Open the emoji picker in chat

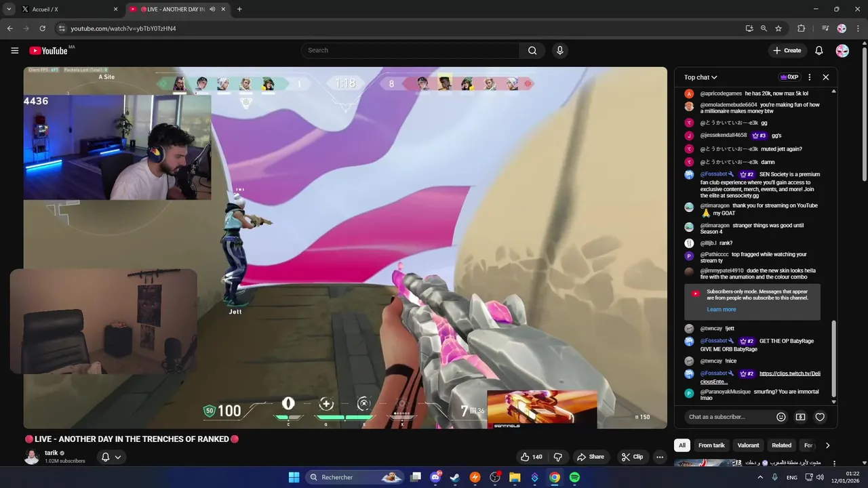pyautogui.click(x=781, y=417)
